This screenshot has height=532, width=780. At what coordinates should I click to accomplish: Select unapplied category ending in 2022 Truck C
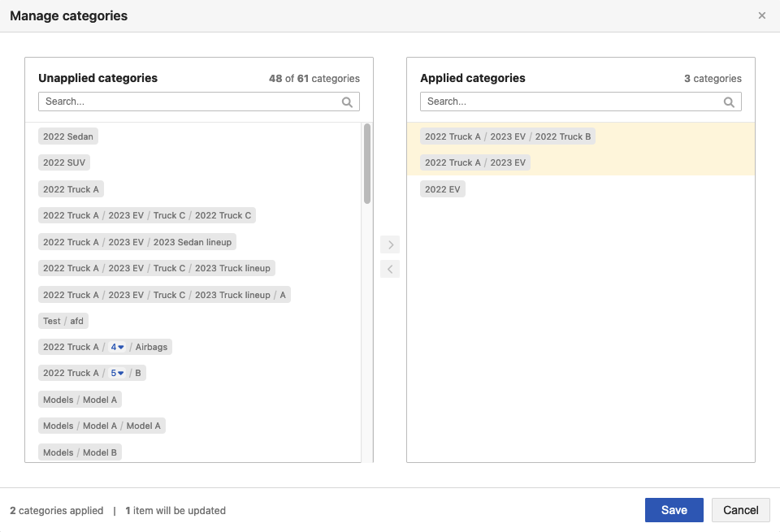click(x=147, y=215)
